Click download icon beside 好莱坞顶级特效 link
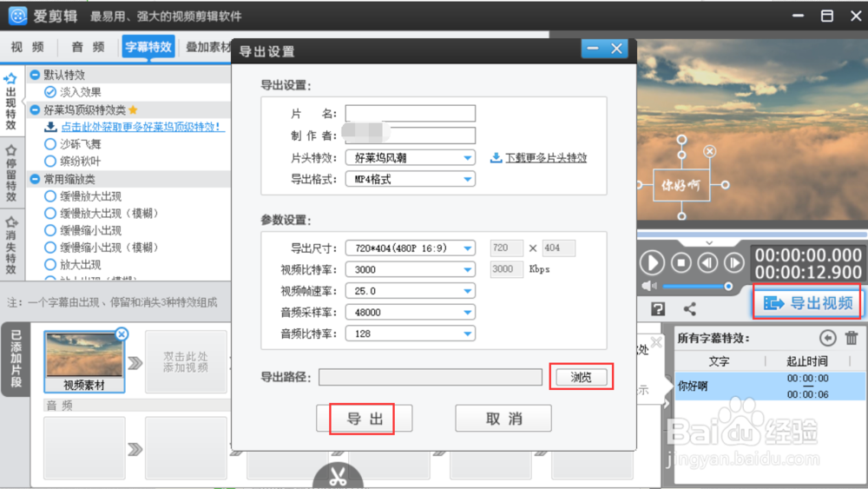868x489 pixels. (50, 127)
